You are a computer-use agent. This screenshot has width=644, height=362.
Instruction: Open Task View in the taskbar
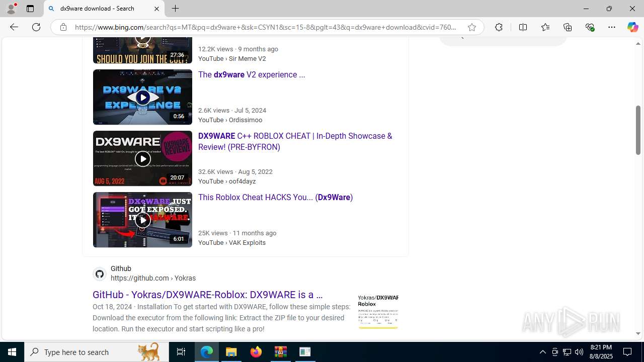[x=181, y=352]
